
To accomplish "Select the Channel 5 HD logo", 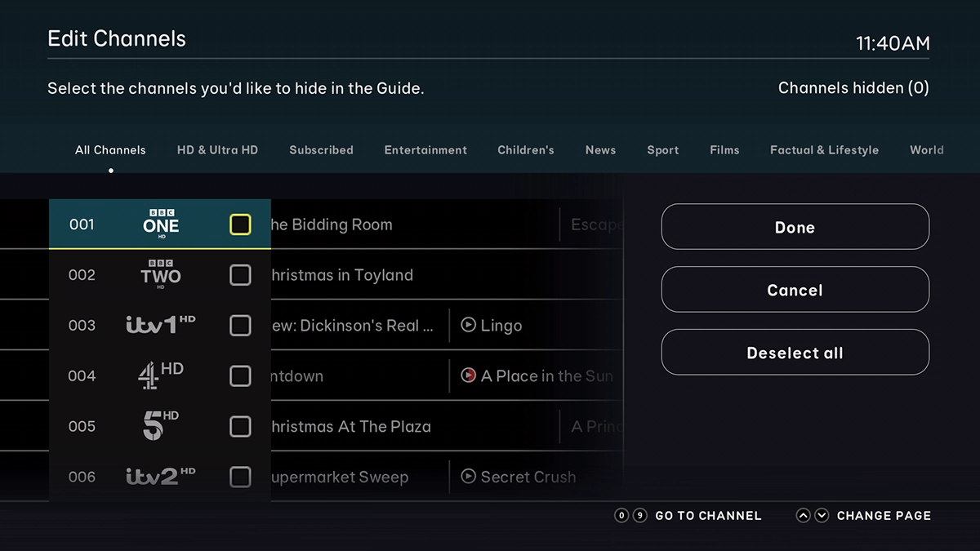I will click(160, 426).
